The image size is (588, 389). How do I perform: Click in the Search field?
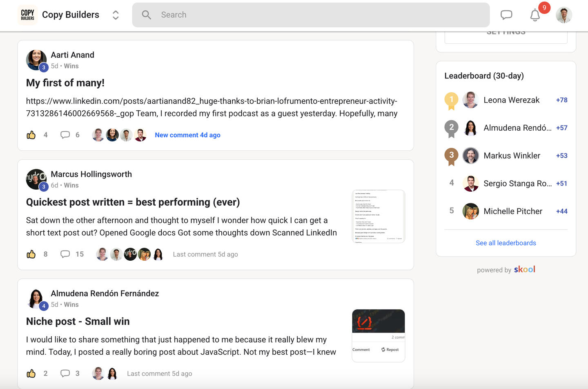pyautogui.click(x=310, y=15)
